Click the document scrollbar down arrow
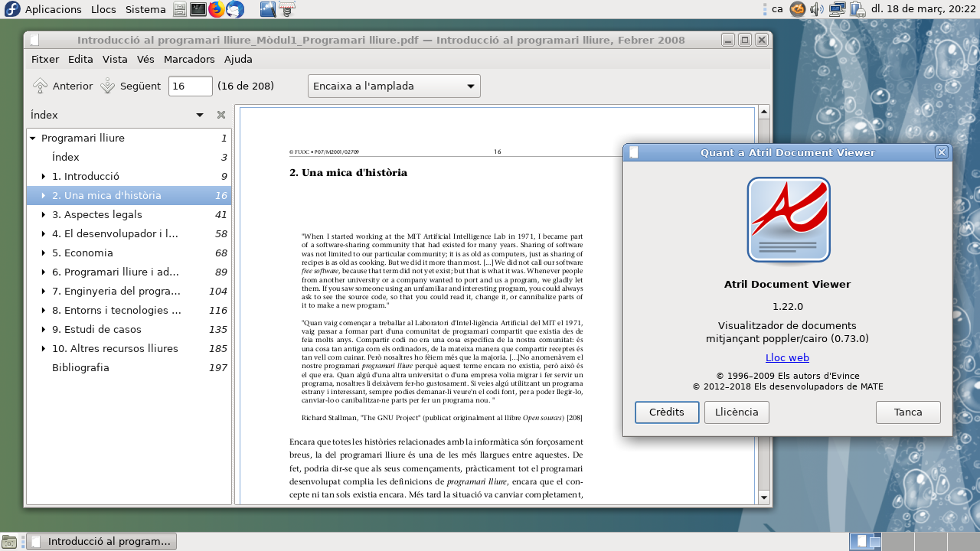 pos(763,497)
